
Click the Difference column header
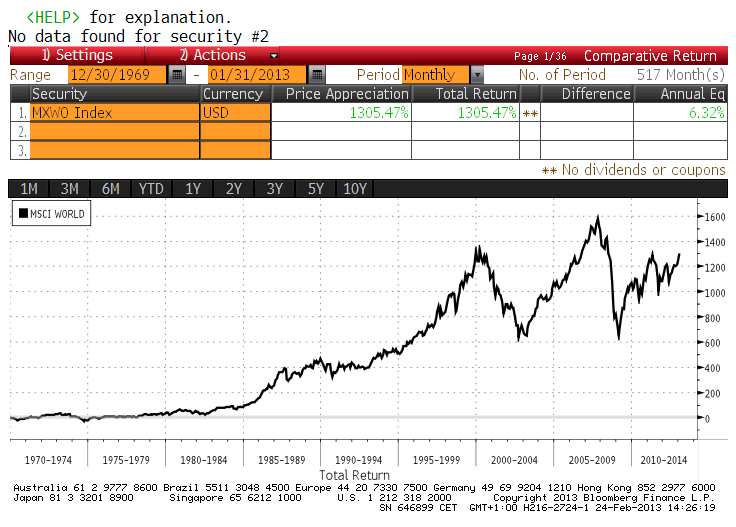(x=587, y=94)
